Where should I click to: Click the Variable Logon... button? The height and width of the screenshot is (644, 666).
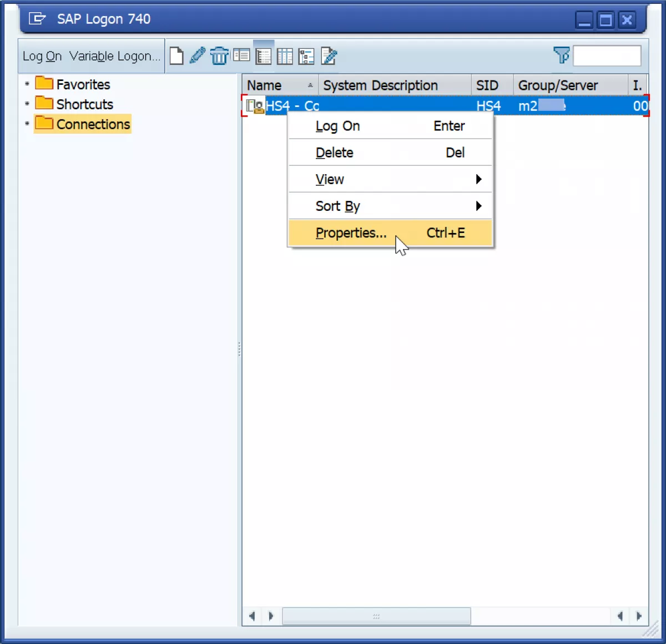pos(115,56)
